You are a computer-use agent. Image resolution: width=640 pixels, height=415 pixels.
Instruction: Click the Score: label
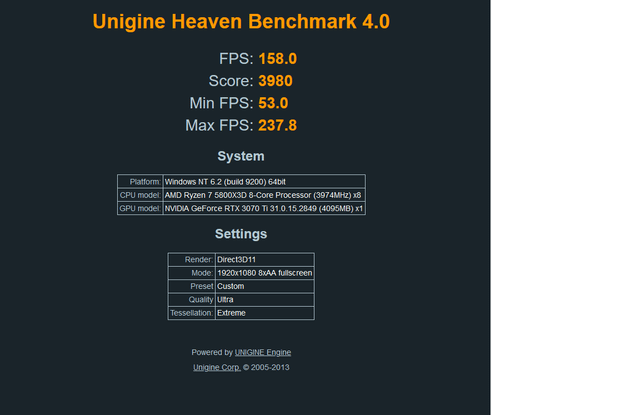point(231,81)
